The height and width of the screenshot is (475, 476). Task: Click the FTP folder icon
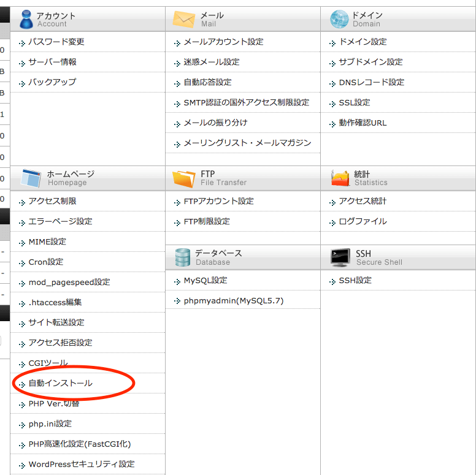183,178
